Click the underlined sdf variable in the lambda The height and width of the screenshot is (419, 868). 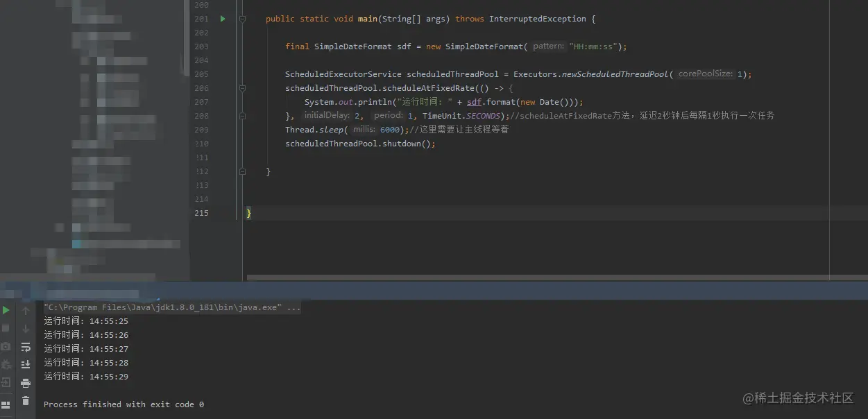(x=474, y=102)
